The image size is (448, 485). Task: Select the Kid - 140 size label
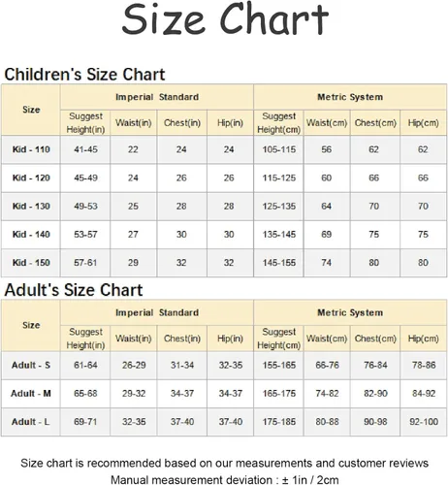click(31, 235)
